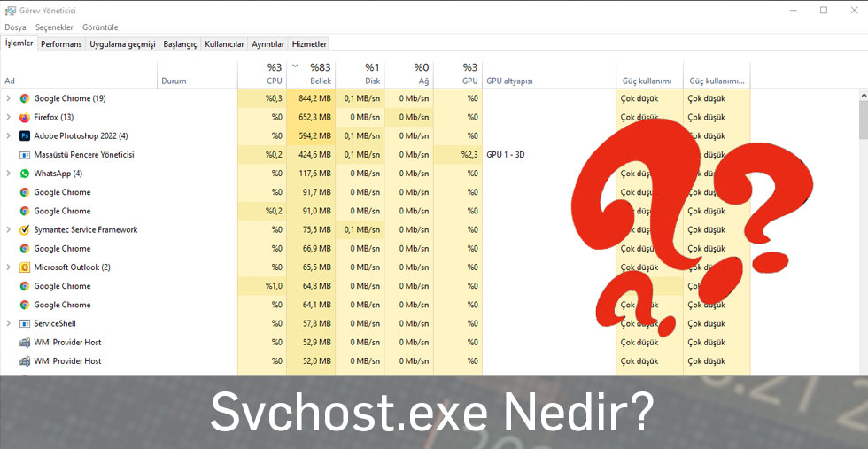Select the 594,2 MB memory cell
This screenshot has height=449, width=868.
pos(311,136)
